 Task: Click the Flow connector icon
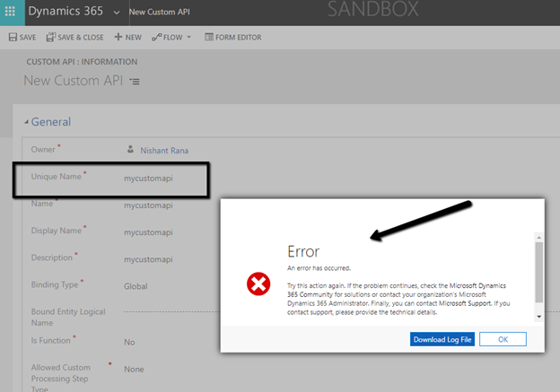click(156, 37)
